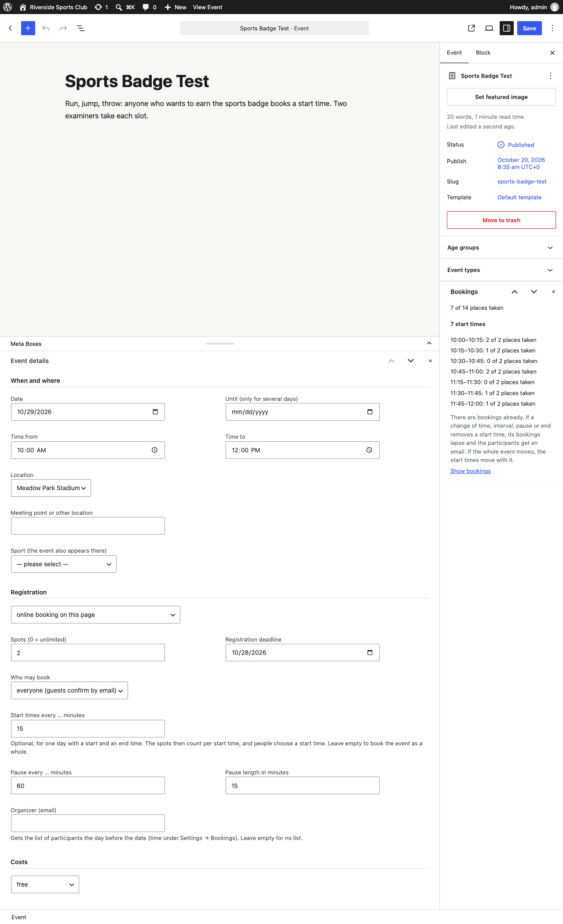The height and width of the screenshot is (924, 563).
Task: Switch to the Block tab
Action: [x=483, y=53]
